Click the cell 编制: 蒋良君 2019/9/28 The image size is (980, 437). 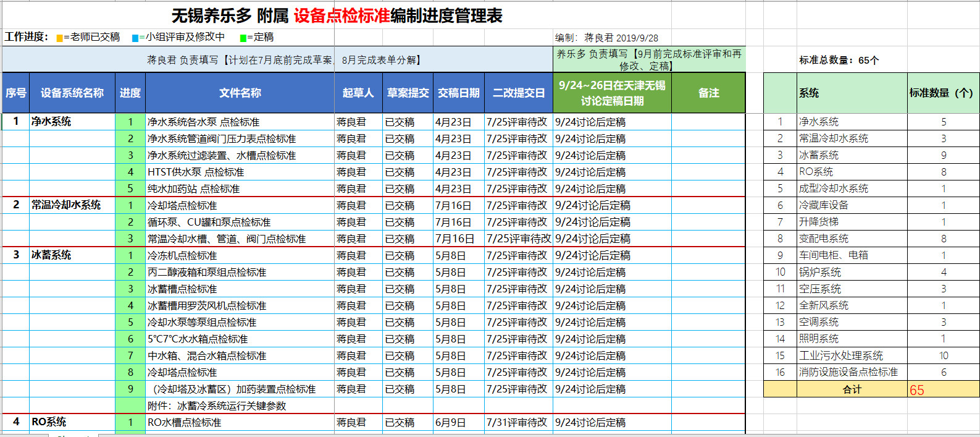606,38
